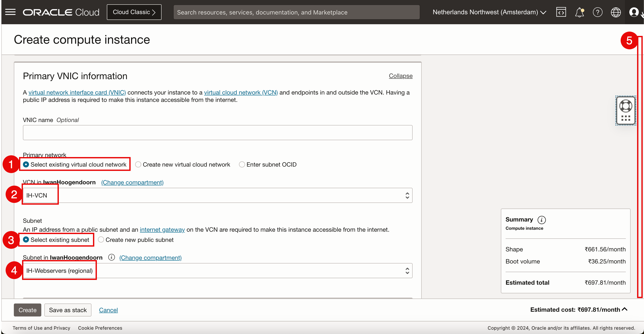Image resolution: width=644 pixels, height=334 pixels.
Task: Open Netherlands Northwest region selector
Action: [489, 12]
